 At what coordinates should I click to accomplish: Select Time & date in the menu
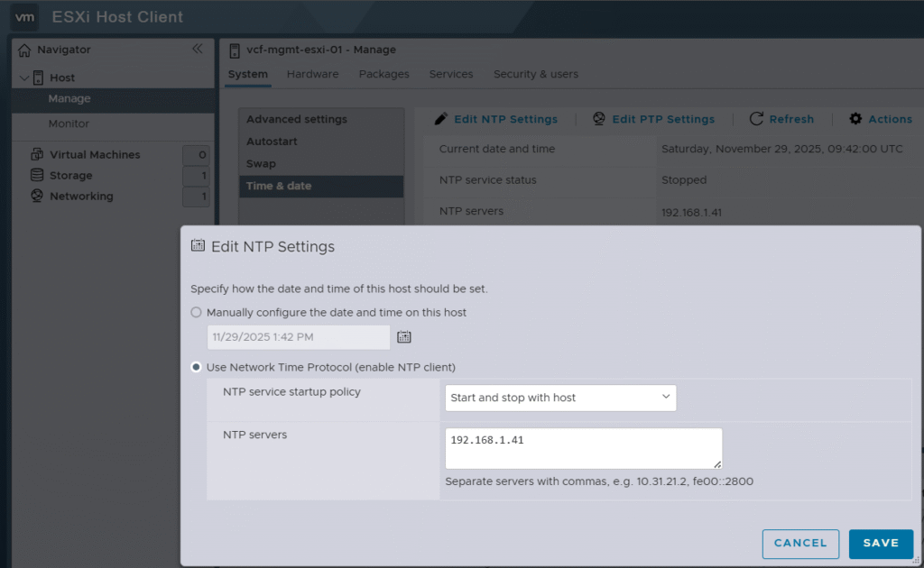[x=321, y=186]
